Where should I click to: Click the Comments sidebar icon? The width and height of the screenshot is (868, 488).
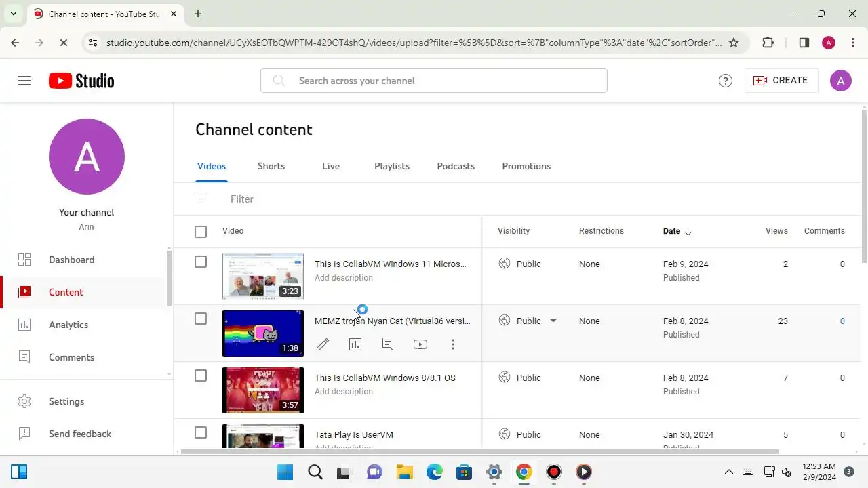pos(24,357)
